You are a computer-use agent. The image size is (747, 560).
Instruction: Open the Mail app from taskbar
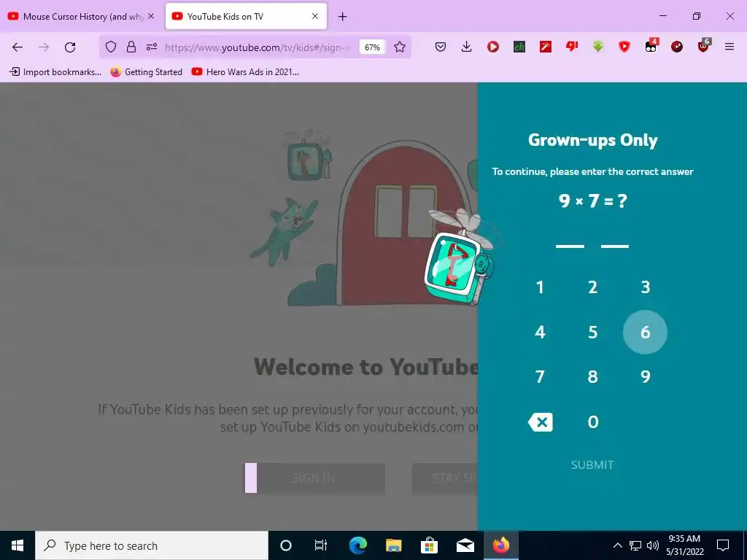click(465, 545)
